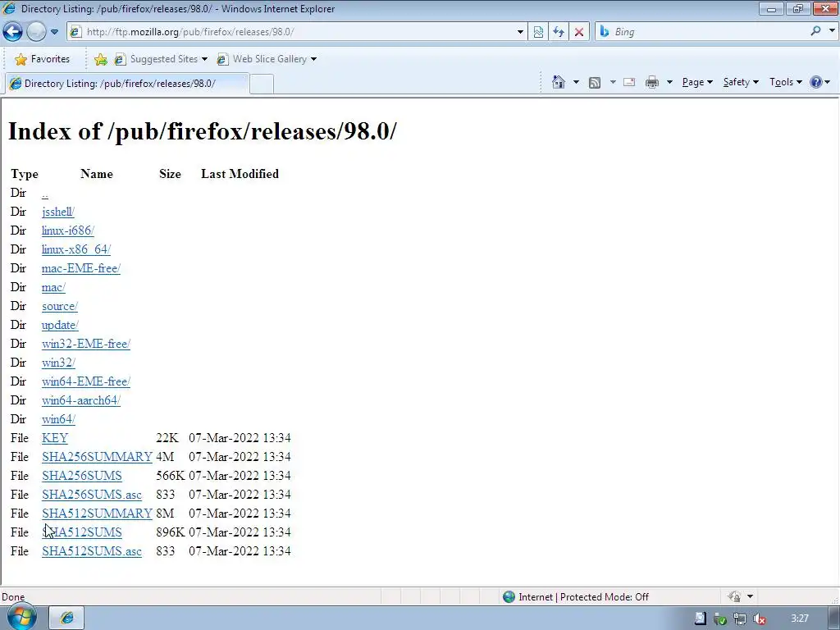Image resolution: width=840 pixels, height=630 pixels.
Task: Click the browser Back arrow button
Action: (x=12, y=32)
